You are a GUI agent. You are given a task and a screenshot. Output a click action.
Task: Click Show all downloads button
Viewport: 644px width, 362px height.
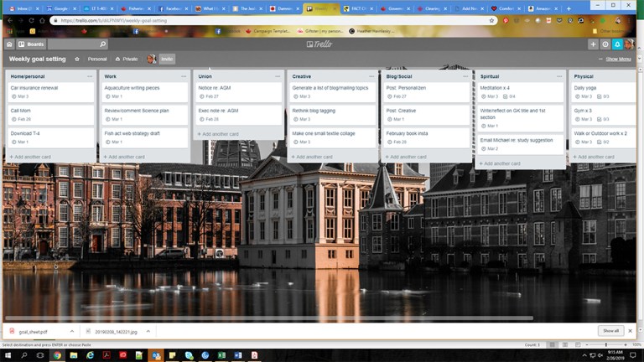(x=610, y=331)
